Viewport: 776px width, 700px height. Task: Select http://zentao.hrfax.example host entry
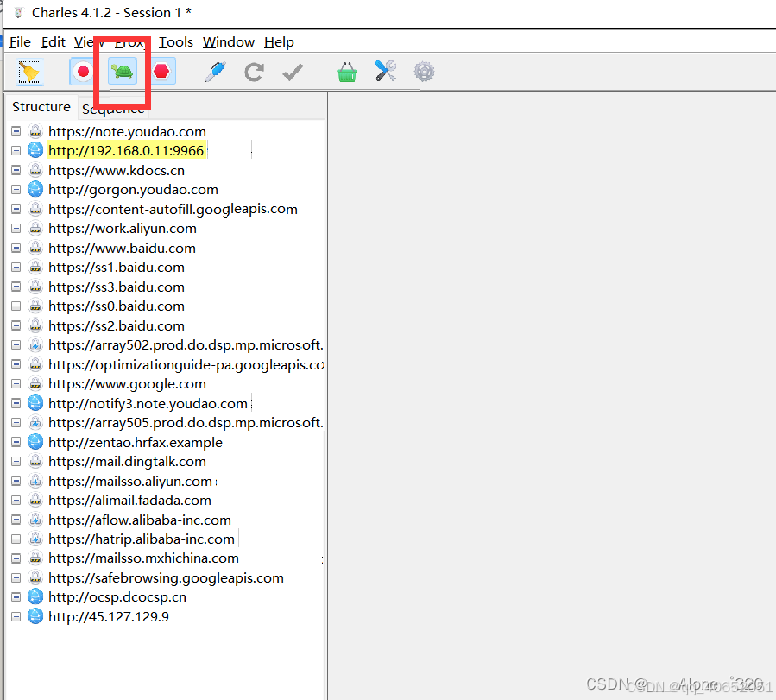click(136, 442)
